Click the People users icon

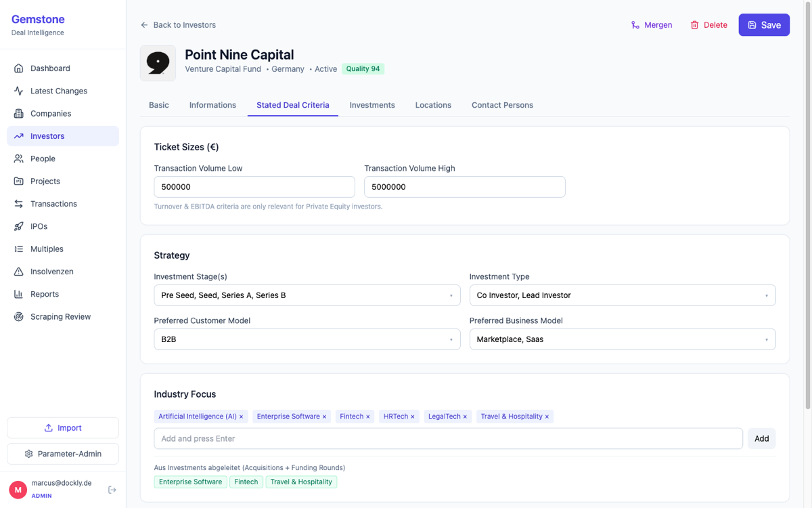(x=18, y=158)
